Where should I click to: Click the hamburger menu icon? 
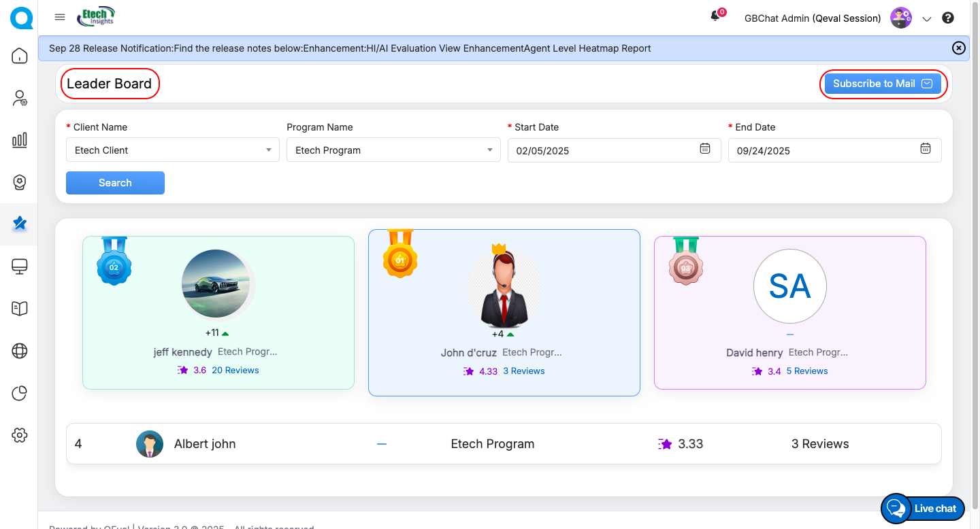coord(60,18)
